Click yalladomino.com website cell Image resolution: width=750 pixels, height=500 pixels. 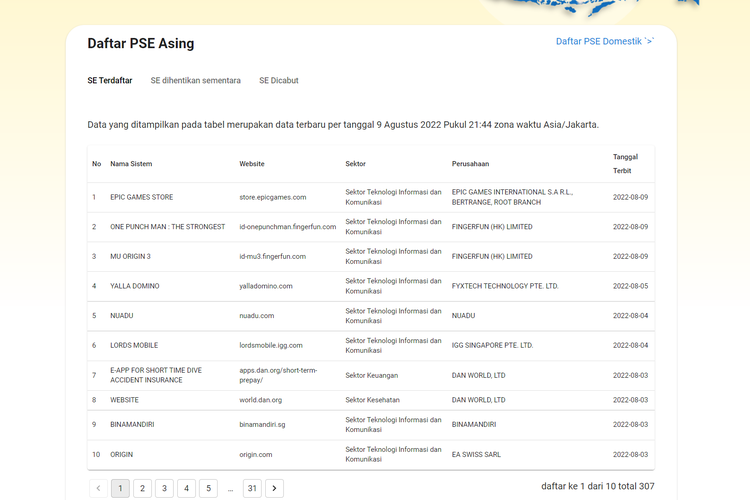click(x=266, y=286)
